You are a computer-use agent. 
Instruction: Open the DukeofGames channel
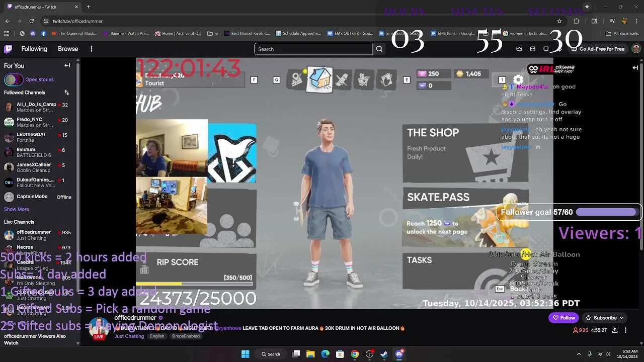pyautogui.click(x=39, y=183)
